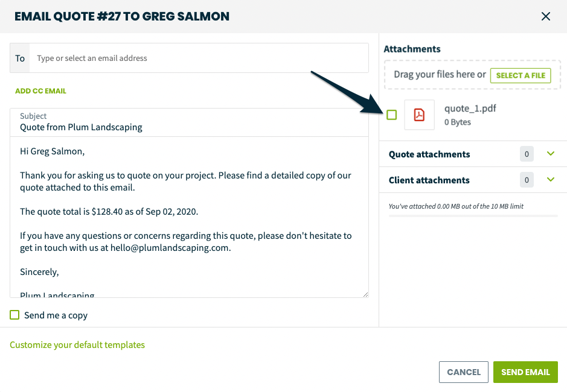
Task: Close the Email Quote dialog with X
Action: pyautogui.click(x=546, y=16)
